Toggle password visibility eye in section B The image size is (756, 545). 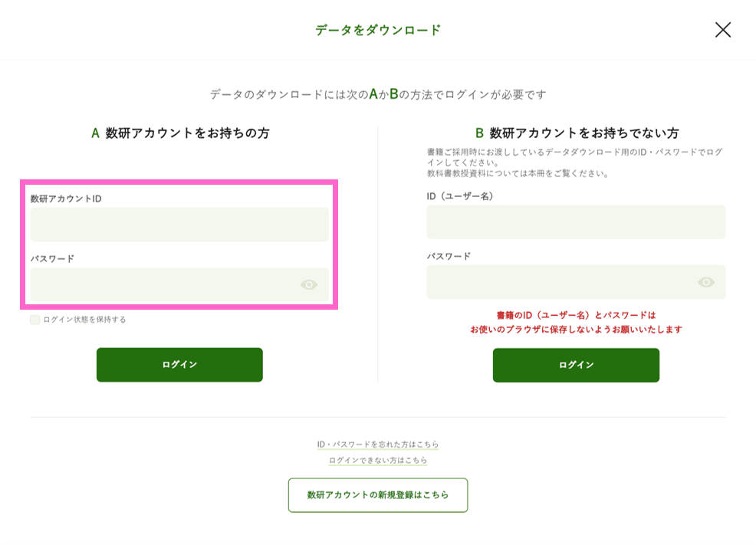pos(706,282)
